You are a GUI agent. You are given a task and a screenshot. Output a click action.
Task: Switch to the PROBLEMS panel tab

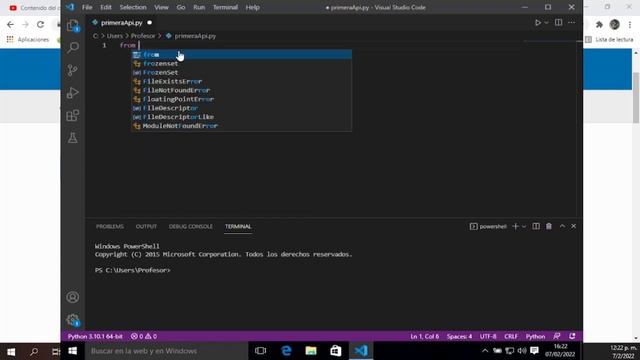110,227
